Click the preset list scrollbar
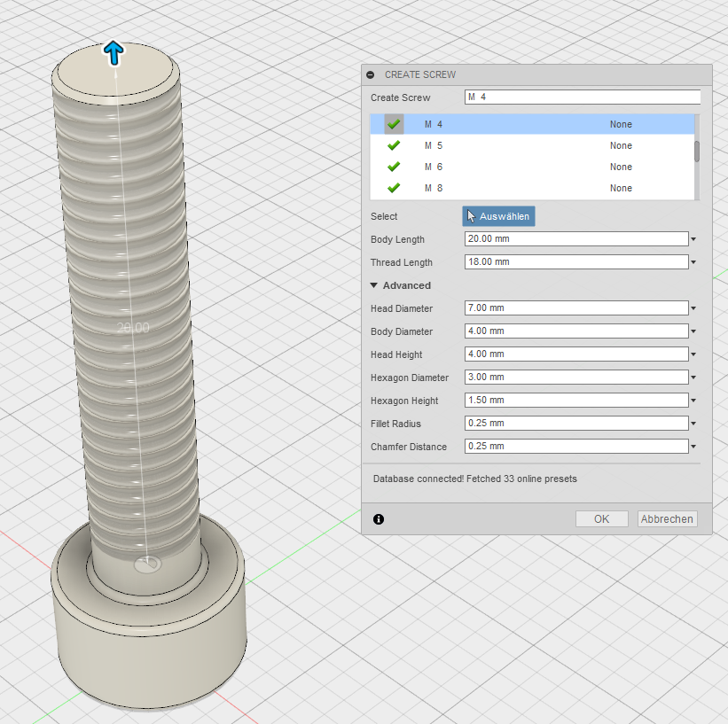Image resolution: width=728 pixels, height=724 pixels. (696, 151)
